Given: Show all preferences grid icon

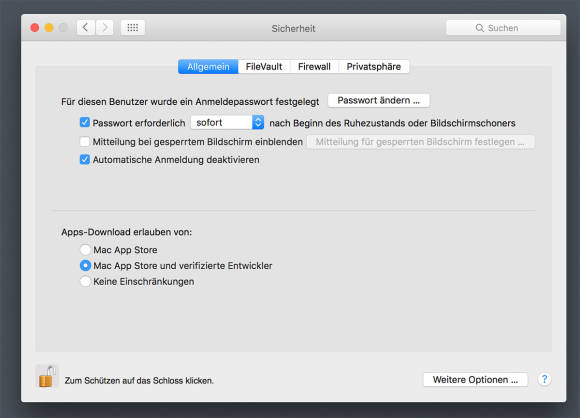Looking at the screenshot, I should tap(133, 28).
